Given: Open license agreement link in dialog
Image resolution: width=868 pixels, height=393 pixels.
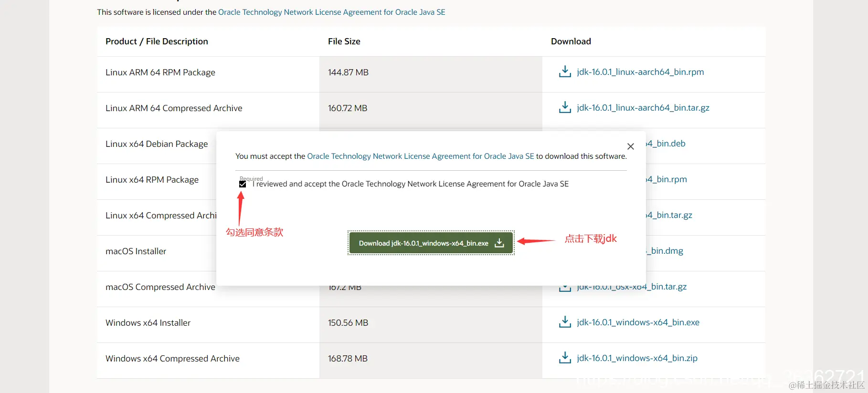Looking at the screenshot, I should coord(421,156).
